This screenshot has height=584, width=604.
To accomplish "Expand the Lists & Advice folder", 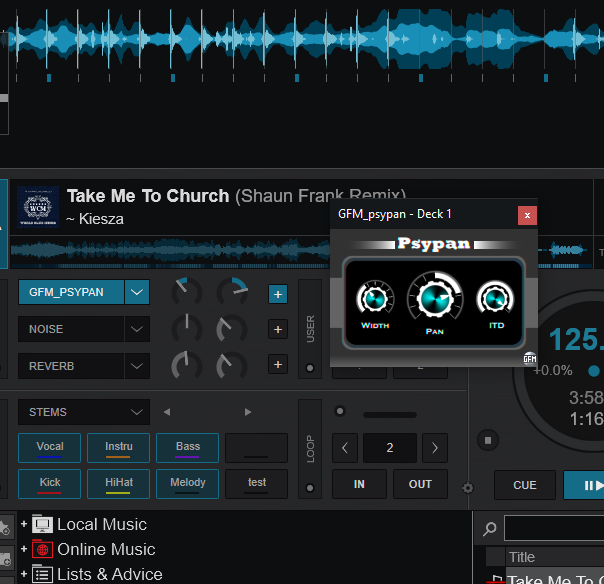I will [x=24, y=574].
